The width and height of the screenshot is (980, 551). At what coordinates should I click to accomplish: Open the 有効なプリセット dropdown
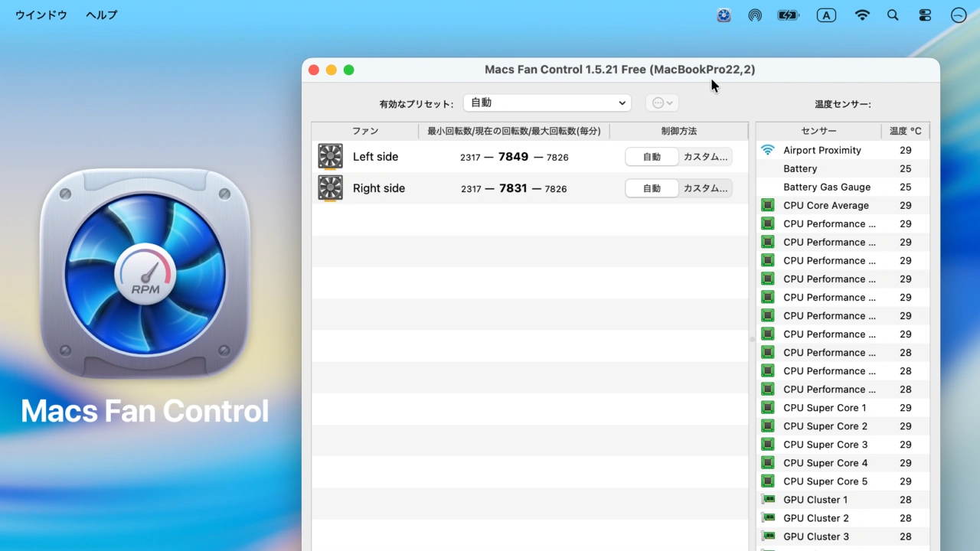tap(547, 103)
